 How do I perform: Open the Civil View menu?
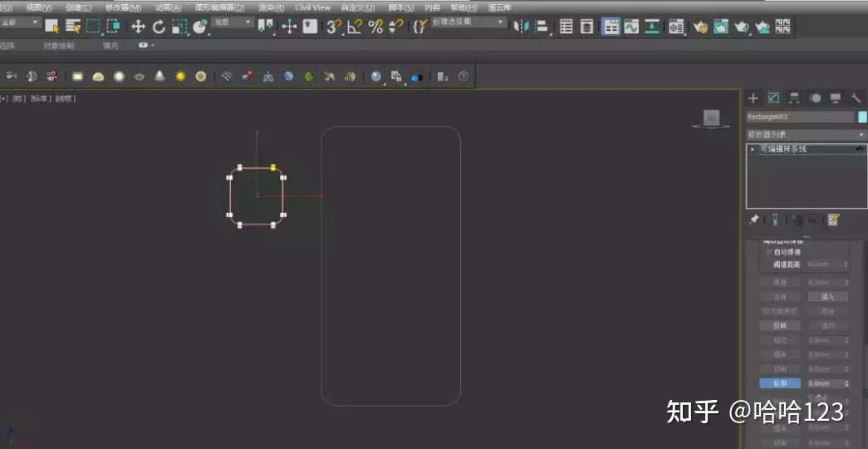(x=313, y=7)
